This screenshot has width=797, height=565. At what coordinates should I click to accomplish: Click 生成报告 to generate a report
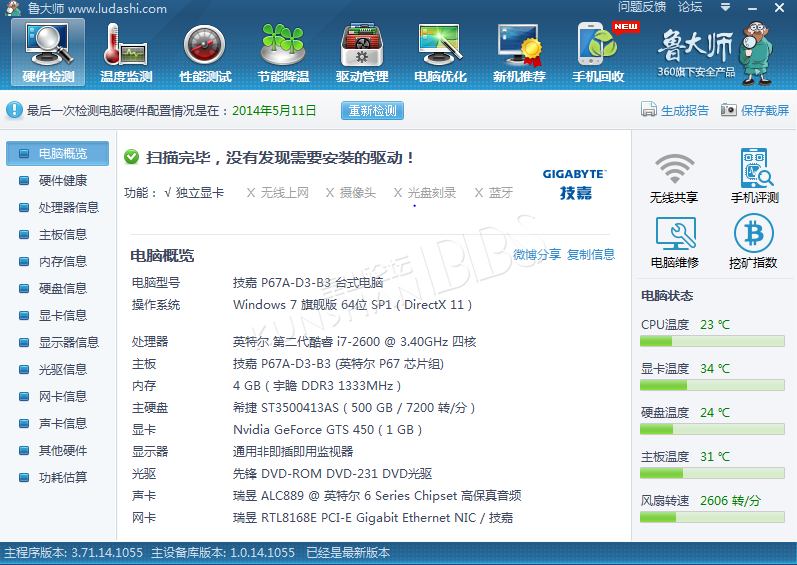point(676,111)
